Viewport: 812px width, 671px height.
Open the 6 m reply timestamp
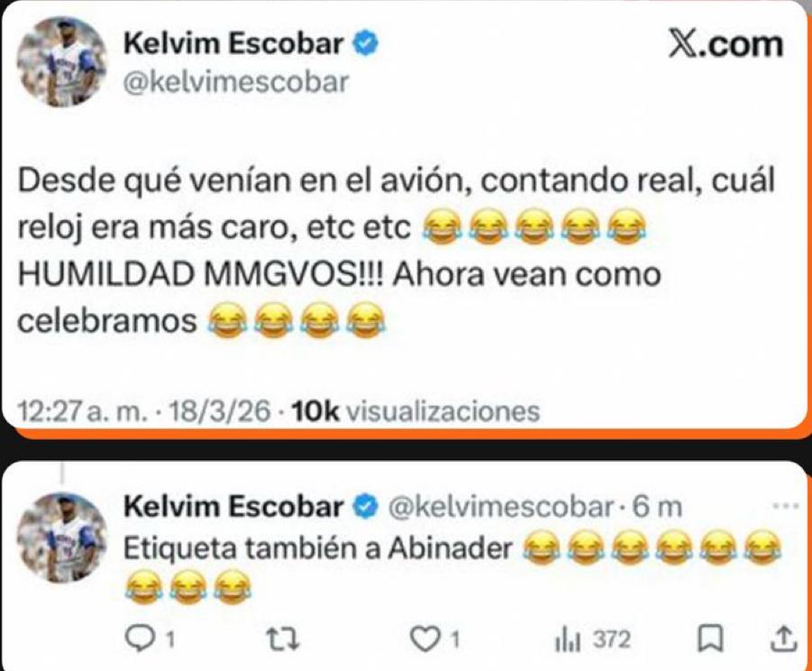(x=657, y=507)
